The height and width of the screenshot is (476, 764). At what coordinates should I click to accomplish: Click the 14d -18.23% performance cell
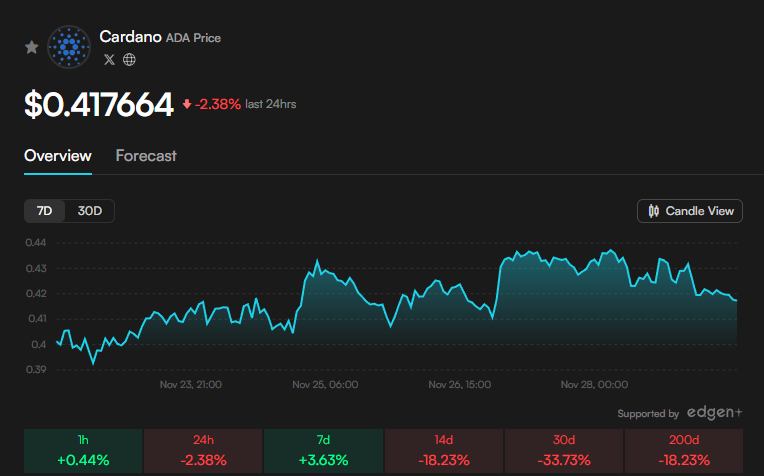click(443, 451)
